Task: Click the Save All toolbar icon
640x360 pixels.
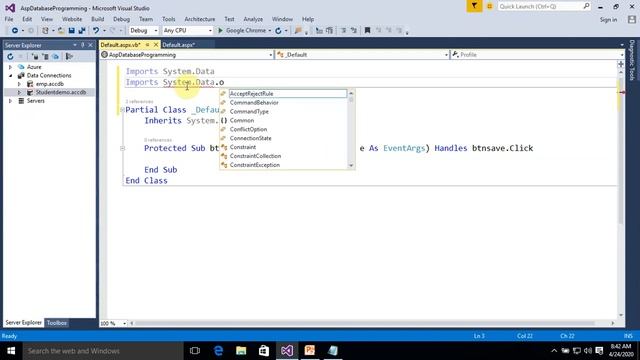Action: pyautogui.click(x=82, y=31)
